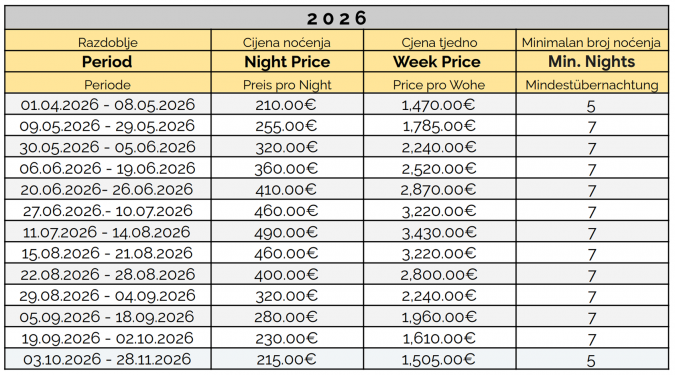
Task: Select the Min. Nights column header
Action: pos(592,62)
